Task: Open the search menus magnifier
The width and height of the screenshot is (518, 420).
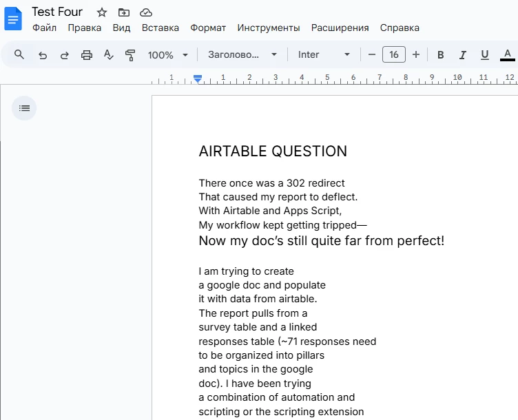Action: [x=19, y=54]
